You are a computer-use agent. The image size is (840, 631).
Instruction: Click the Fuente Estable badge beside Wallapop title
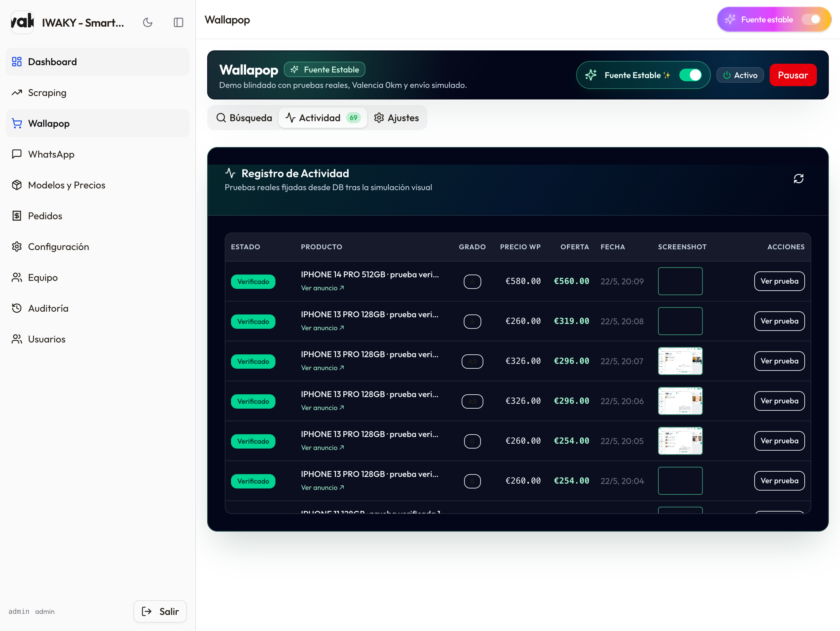point(325,70)
